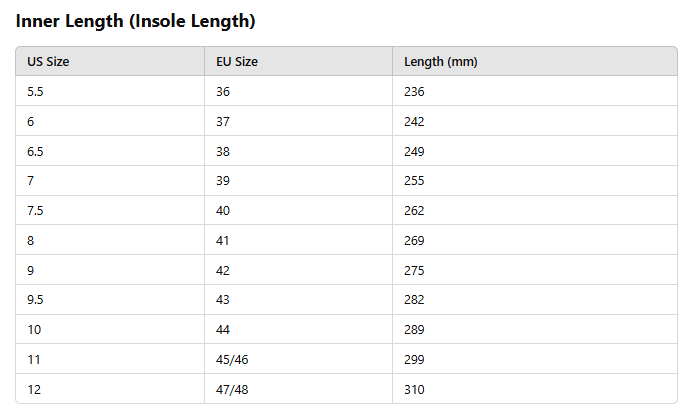Click the 262 length value
This screenshot has height=413, width=688.
pyautogui.click(x=414, y=211)
